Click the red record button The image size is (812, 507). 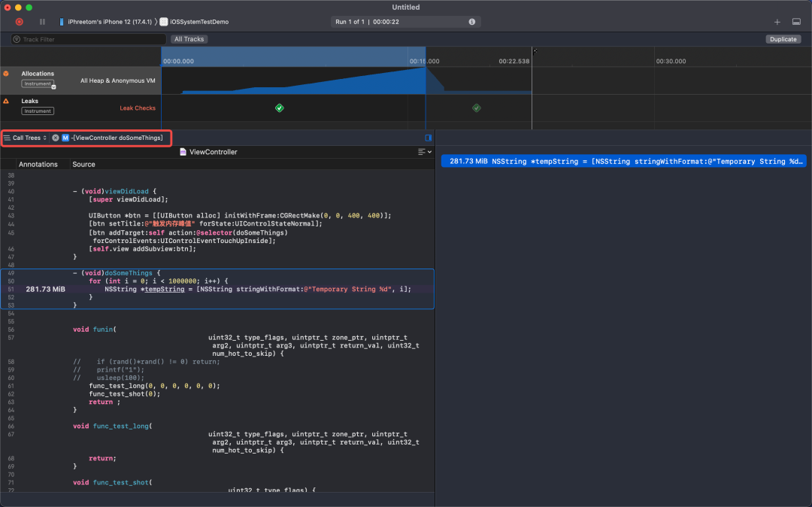point(19,22)
